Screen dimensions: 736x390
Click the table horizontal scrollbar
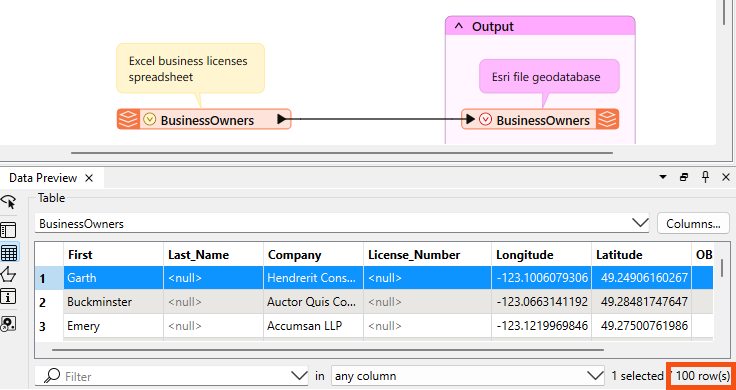pos(328,350)
